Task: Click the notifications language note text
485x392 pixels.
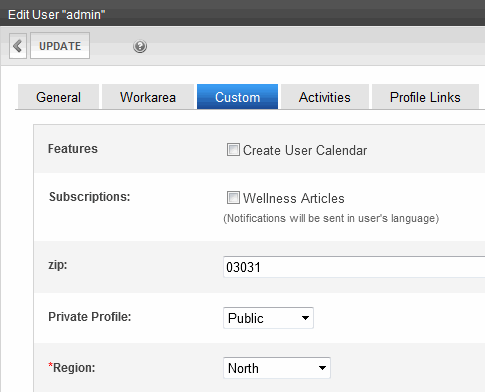Action: point(331,218)
